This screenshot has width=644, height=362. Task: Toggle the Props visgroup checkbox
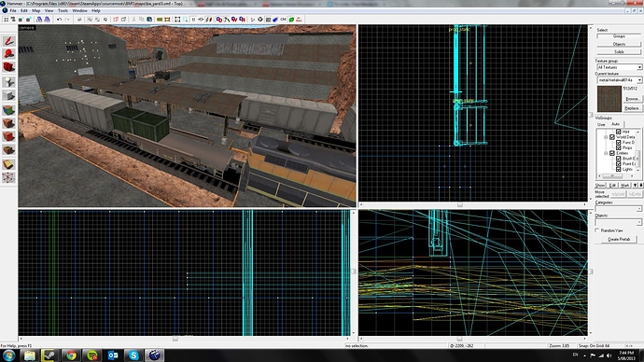pyautogui.click(x=618, y=147)
